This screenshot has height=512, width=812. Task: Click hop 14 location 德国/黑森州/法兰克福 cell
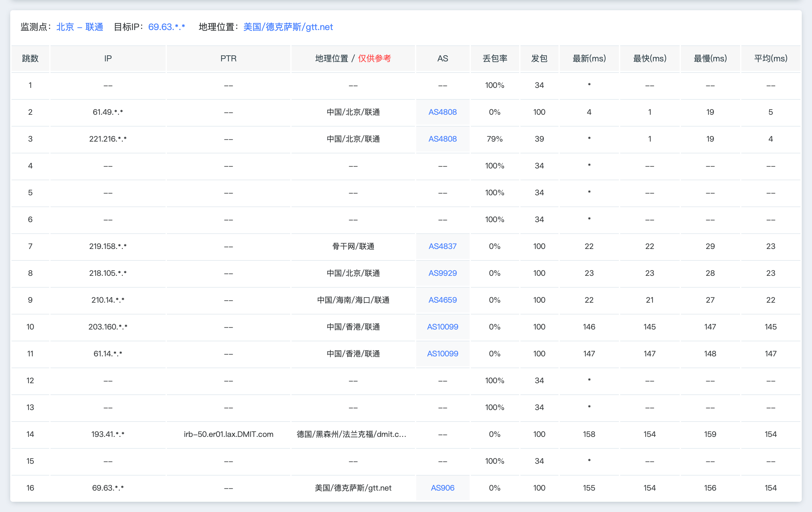(x=353, y=434)
